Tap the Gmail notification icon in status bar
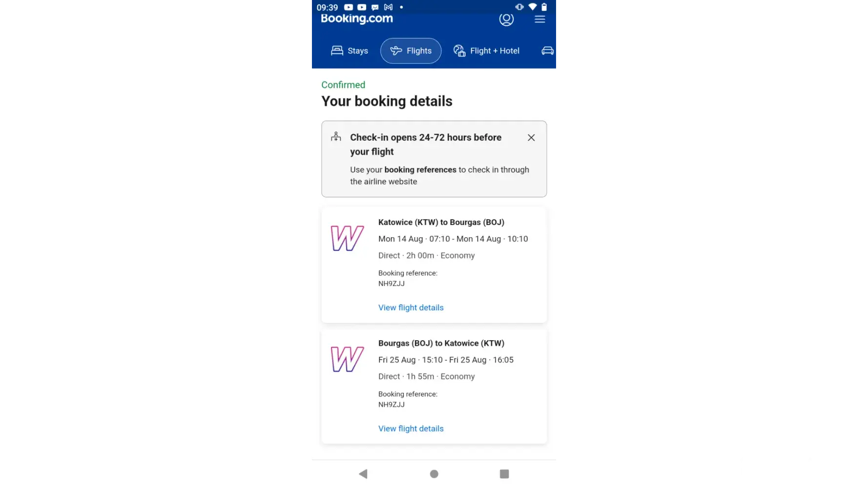This screenshot has width=868, height=488. pos(388,7)
